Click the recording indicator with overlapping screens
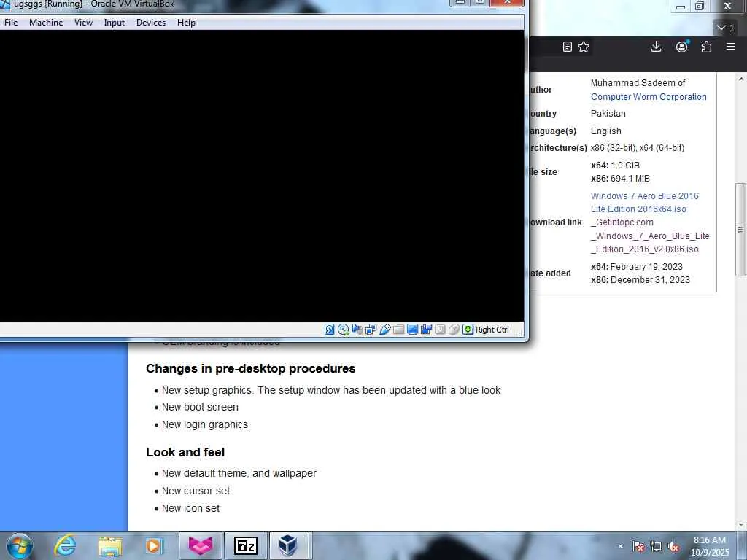Image resolution: width=747 pixels, height=560 pixels. coord(426,330)
